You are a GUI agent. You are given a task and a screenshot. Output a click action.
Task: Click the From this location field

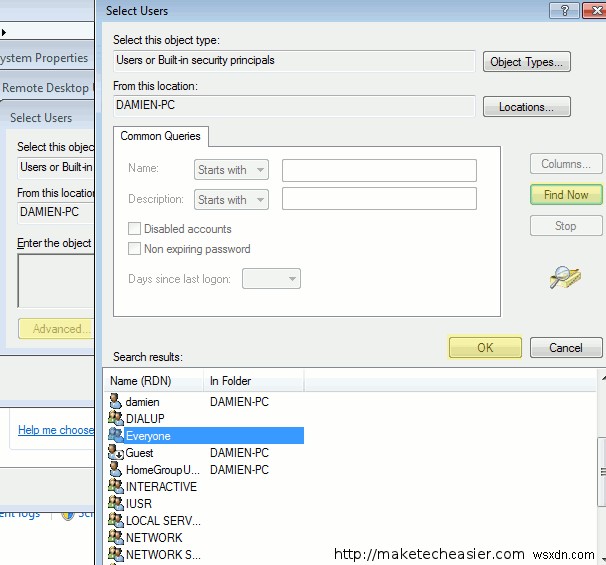pyautogui.click(x=294, y=106)
